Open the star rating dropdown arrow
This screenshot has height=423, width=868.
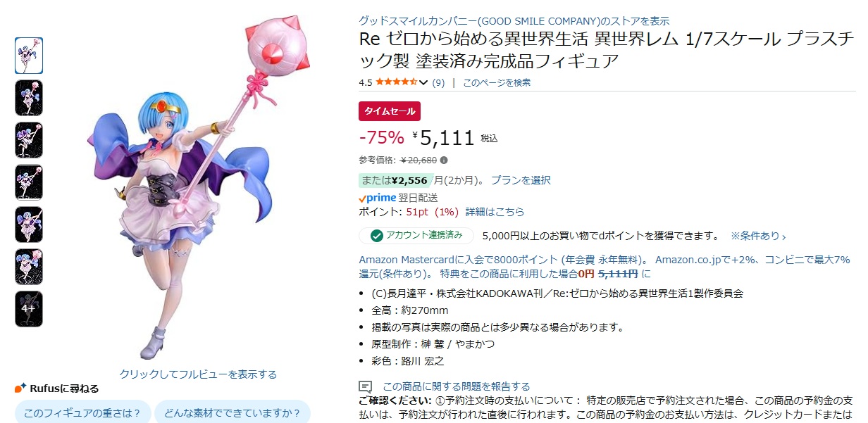(423, 82)
